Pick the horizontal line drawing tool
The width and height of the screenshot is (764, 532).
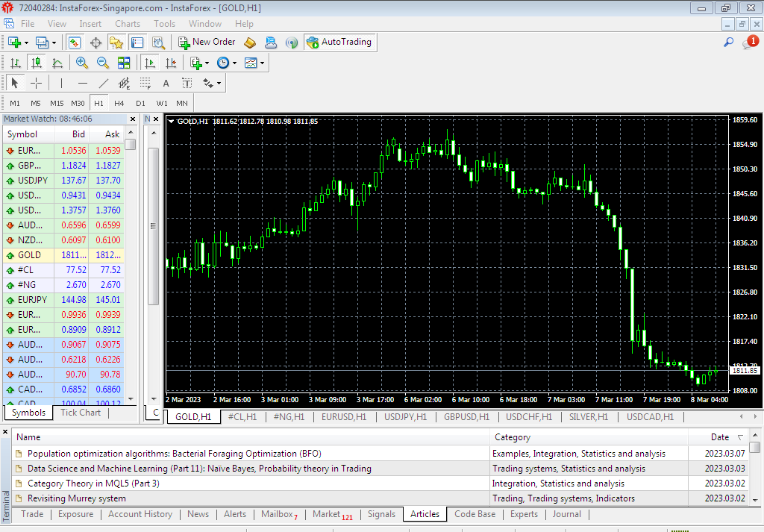(83, 84)
